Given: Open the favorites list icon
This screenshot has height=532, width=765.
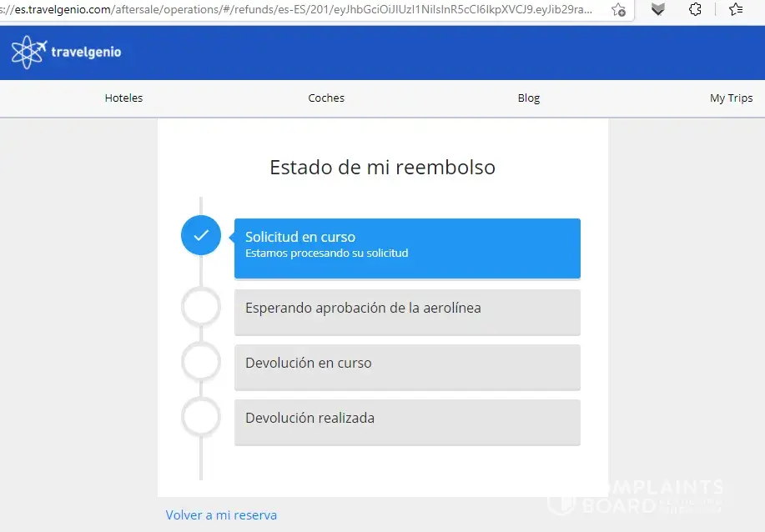Looking at the screenshot, I should (x=735, y=10).
